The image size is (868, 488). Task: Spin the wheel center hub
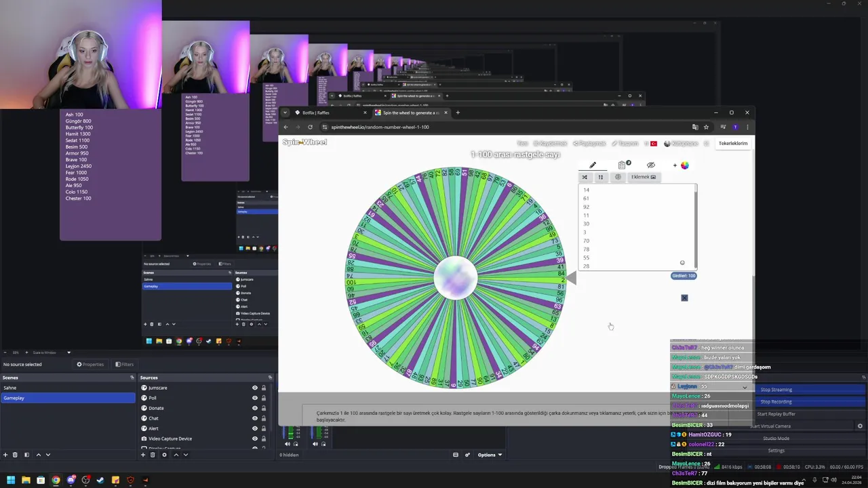coord(456,278)
